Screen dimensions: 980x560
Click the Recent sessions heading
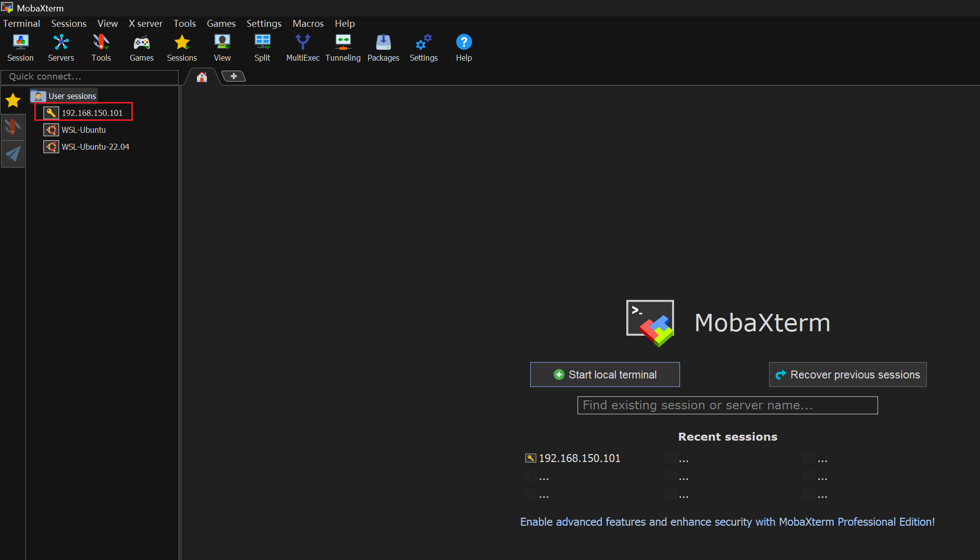727,437
